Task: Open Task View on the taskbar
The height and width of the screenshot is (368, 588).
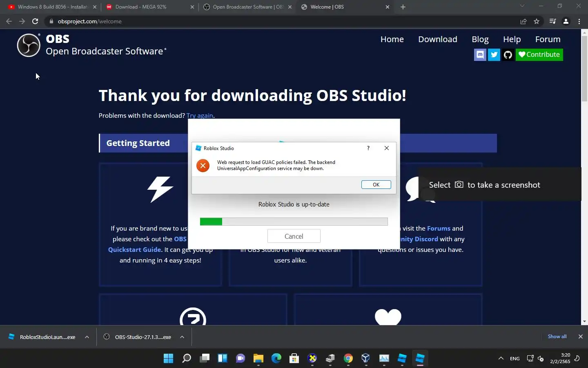Action: pos(205,359)
